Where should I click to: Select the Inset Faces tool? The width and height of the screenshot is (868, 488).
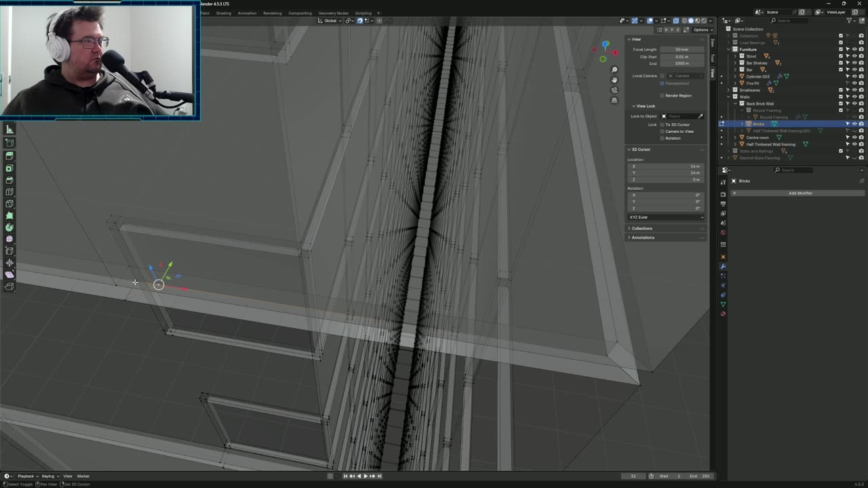point(9,168)
